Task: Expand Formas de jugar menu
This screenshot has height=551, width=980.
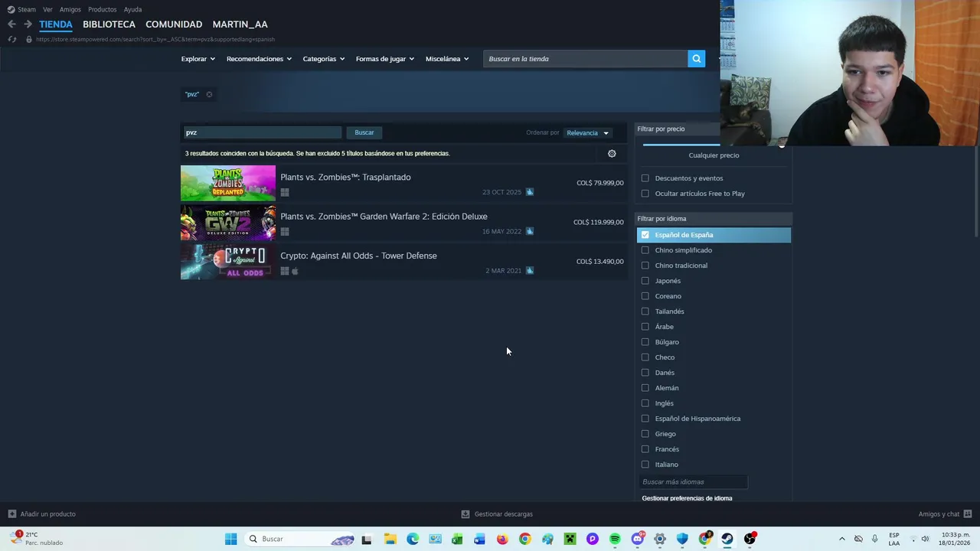Action: pyautogui.click(x=384, y=59)
